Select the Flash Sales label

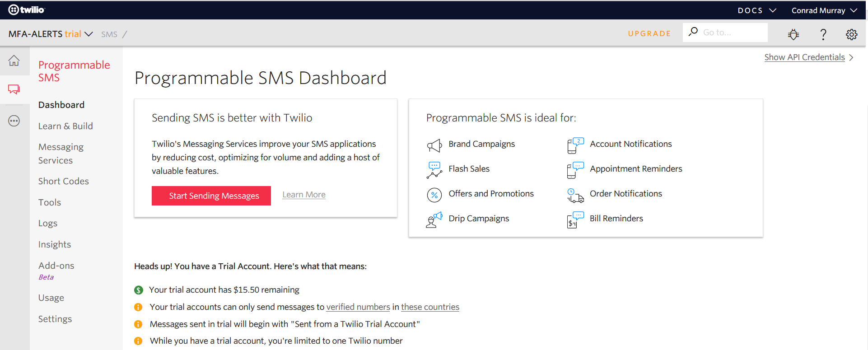469,168
